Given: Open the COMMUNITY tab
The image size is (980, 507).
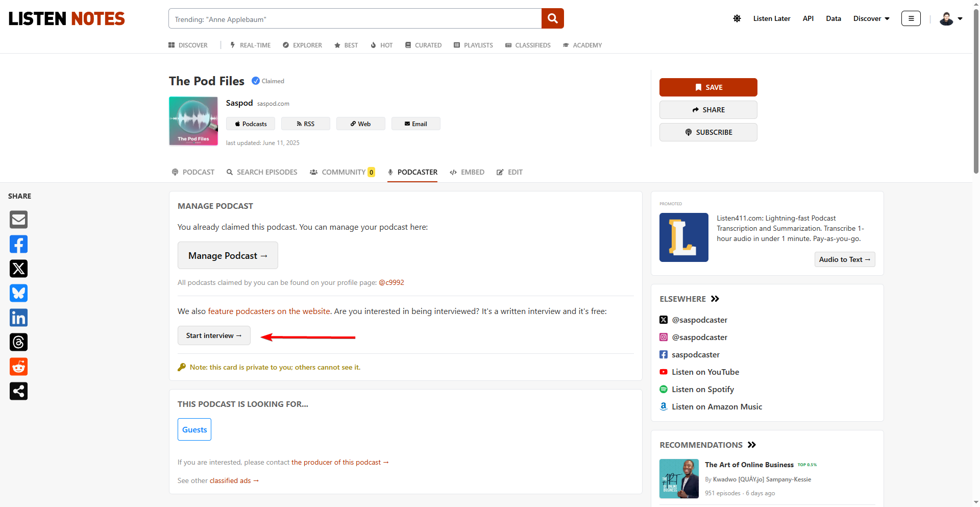Looking at the screenshot, I should 342,172.
